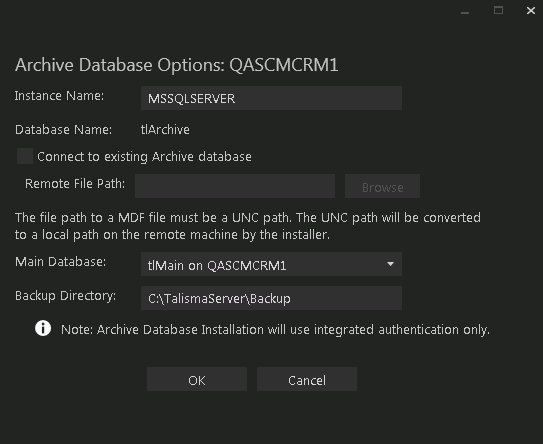Click the info icon beside the Note
Image resolution: width=543 pixels, height=444 pixels.
click(43, 328)
